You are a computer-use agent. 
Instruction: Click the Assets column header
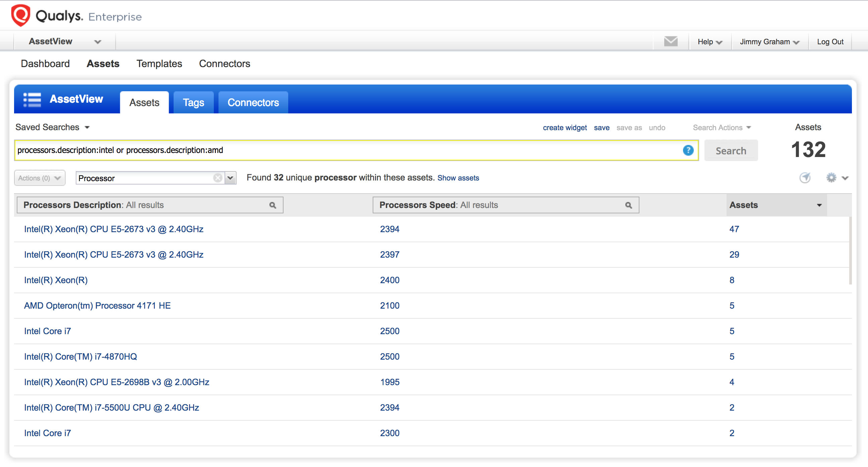point(776,205)
